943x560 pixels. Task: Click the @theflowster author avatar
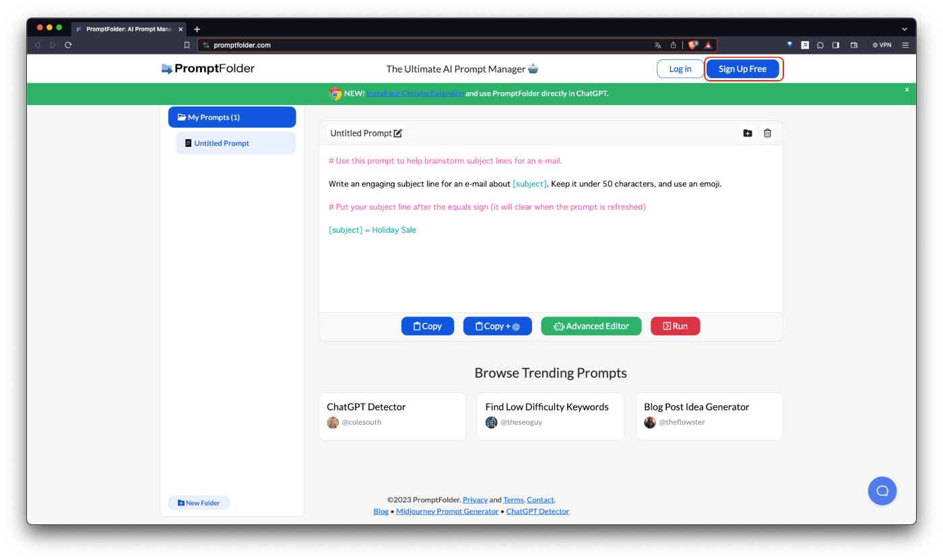pyautogui.click(x=650, y=423)
